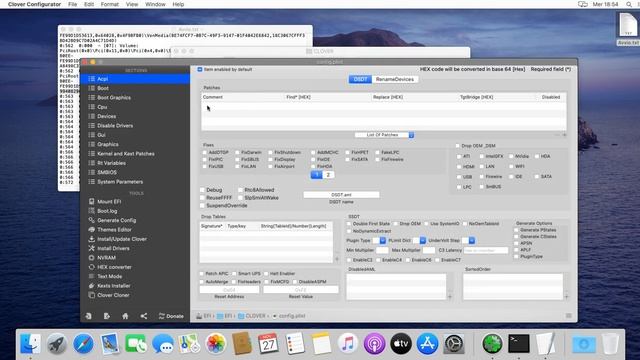The width and height of the screenshot is (640, 360).
Task: Open the List Of Patches dropdown
Action: click(x=384, y=135)
